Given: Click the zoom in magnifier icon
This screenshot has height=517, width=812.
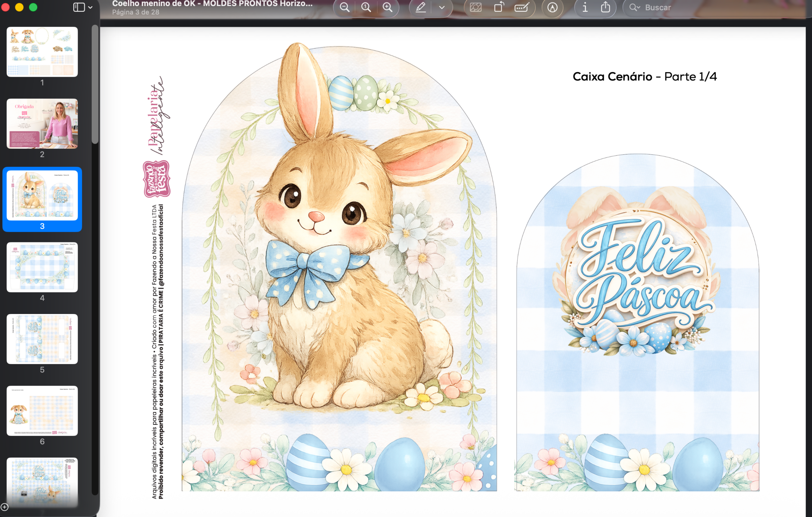Looking at the screenshot, I should click(x=388, y=7).
